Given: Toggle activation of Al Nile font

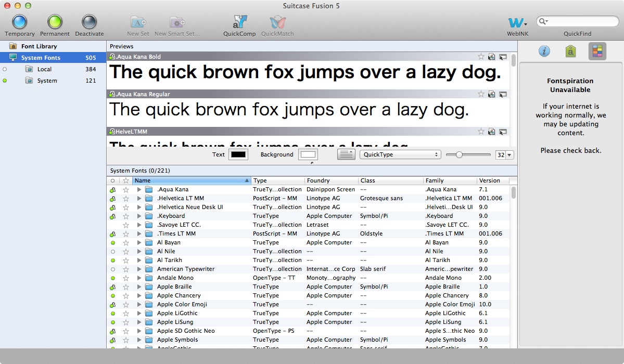Looking at the screenshot, I should (x=113, y=251).
